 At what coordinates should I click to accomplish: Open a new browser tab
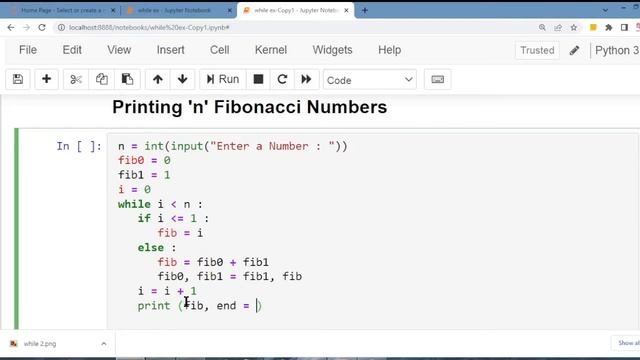click(364, 10)
